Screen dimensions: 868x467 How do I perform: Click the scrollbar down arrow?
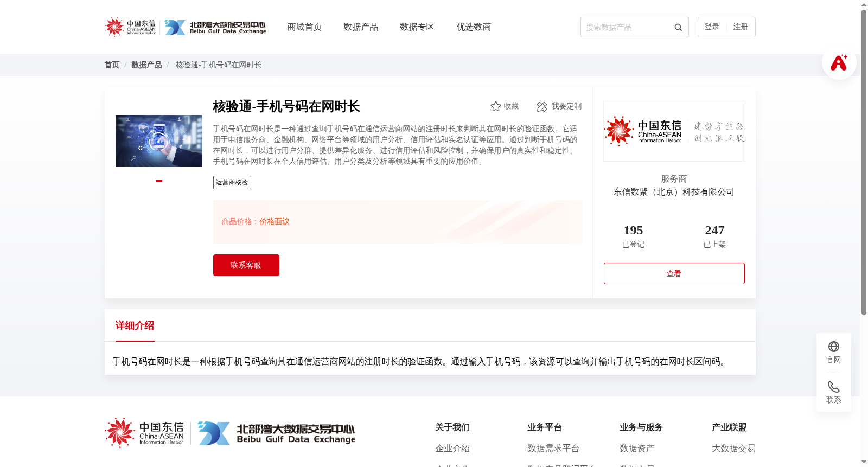click(x=864, y=463)
